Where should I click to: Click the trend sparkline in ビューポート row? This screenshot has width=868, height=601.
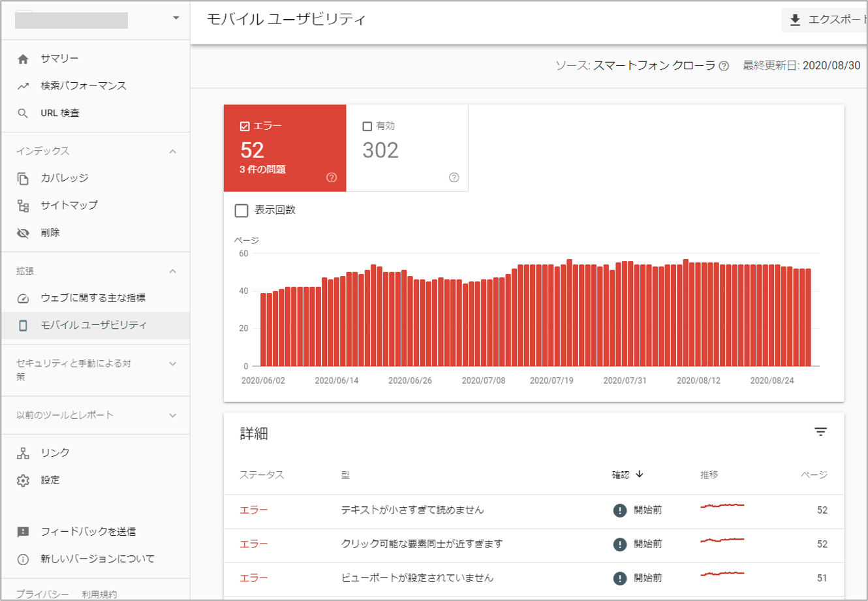[722, 574]
